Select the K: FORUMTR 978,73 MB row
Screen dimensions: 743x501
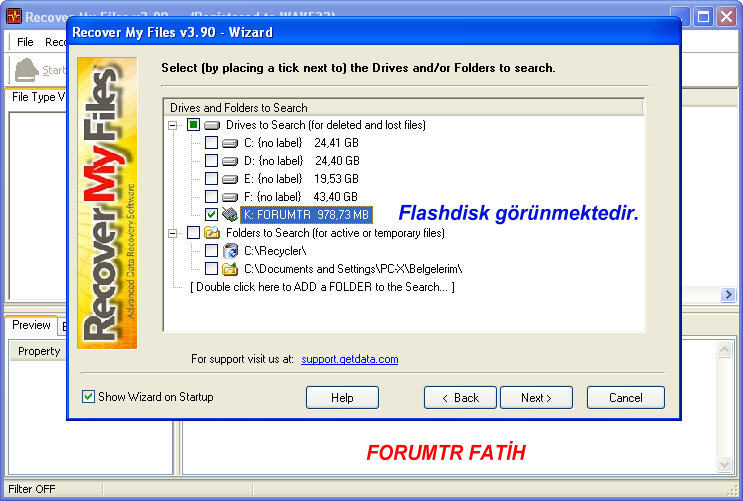306,215
